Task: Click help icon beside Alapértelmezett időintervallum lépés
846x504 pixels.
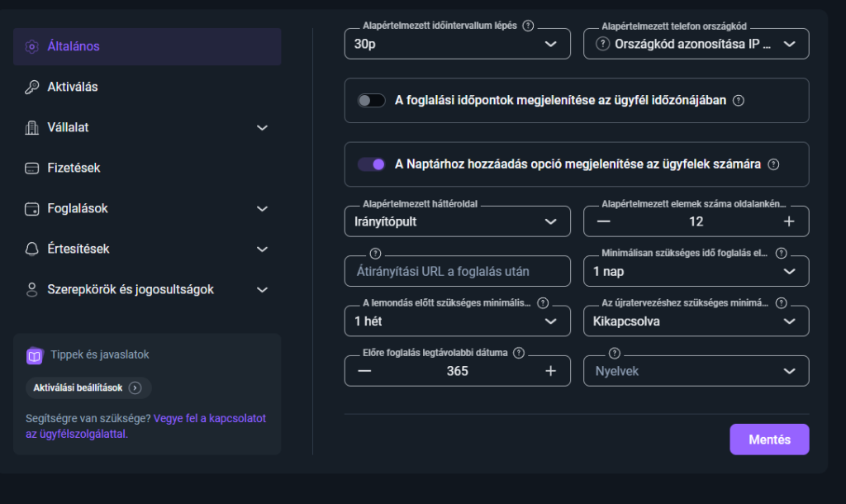Action: click(x=529, y=26)
